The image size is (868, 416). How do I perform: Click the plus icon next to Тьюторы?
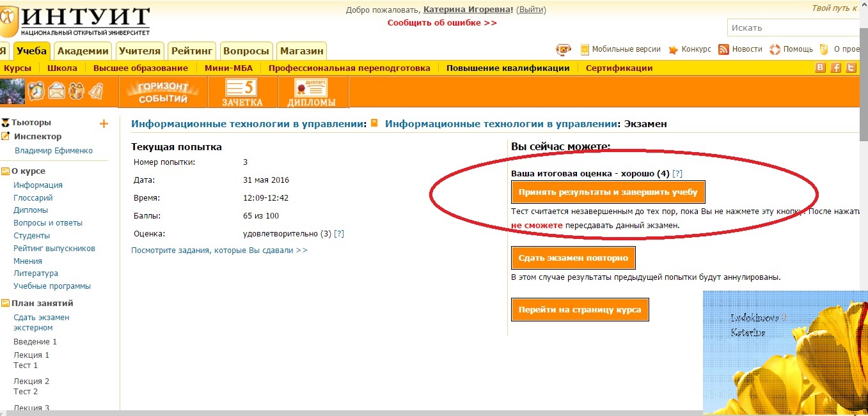pyautogui.click(x=104, y=124)
